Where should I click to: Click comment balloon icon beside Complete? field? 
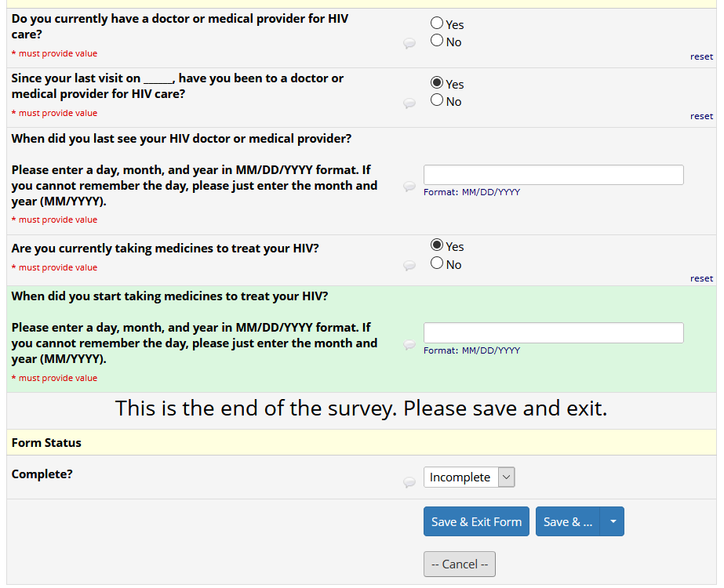(x=409, y=482)
